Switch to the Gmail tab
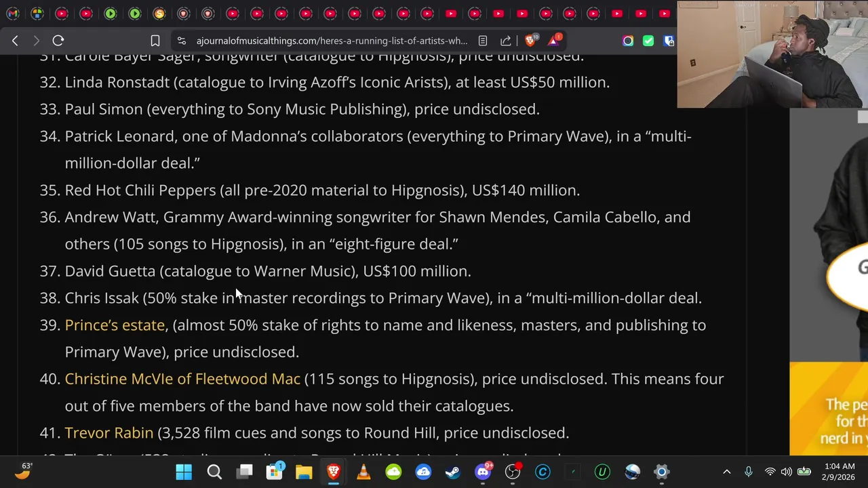 click(x=13, y=14)
